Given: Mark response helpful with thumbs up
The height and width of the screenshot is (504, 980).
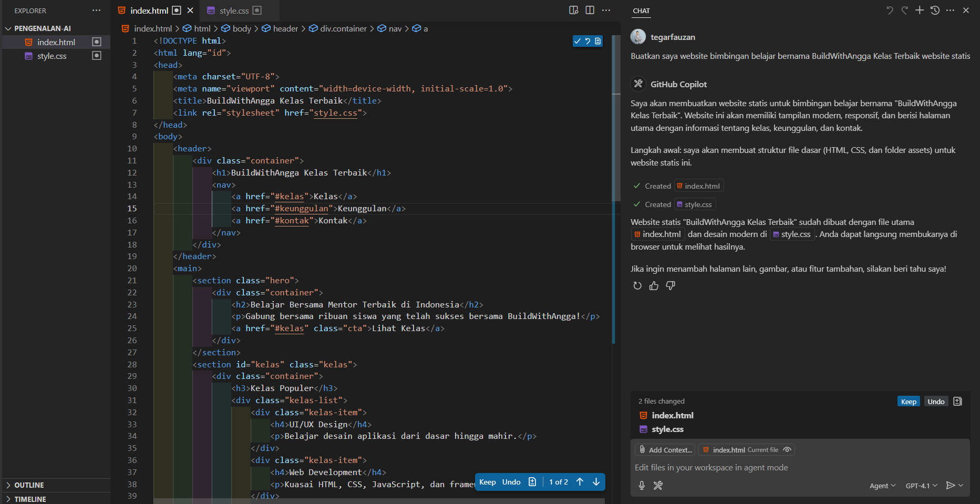Looking at the screenshot, I should [654, 285].
